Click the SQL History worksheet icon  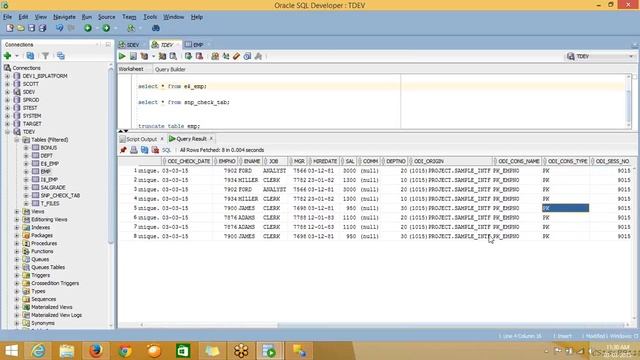pyautogui.click(x=247, y=56)
